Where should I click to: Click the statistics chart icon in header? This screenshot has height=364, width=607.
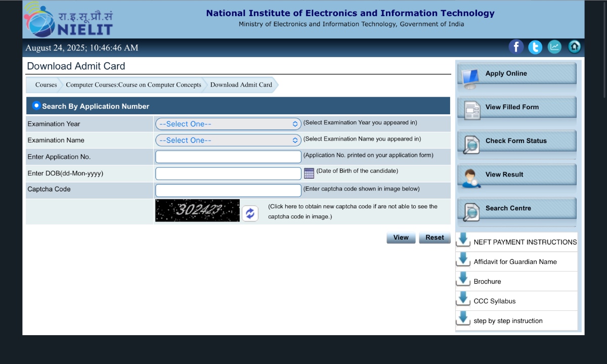[x=555, y=47]
